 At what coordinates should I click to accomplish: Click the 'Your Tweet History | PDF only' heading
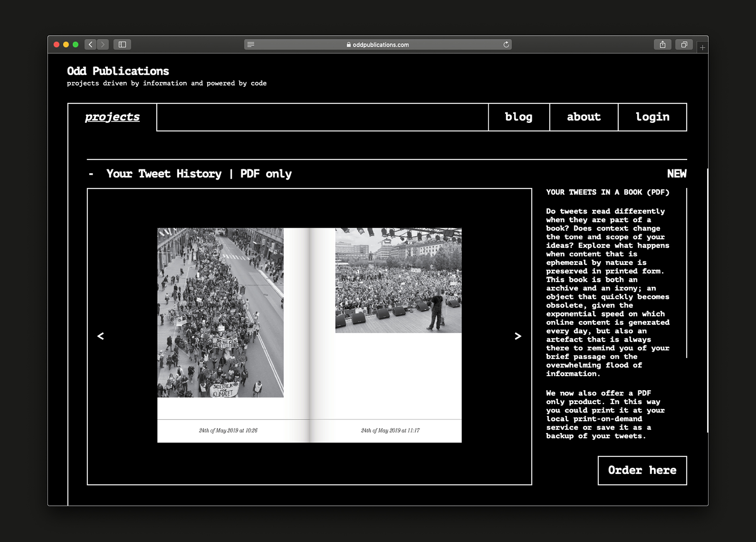coord(199,174)
